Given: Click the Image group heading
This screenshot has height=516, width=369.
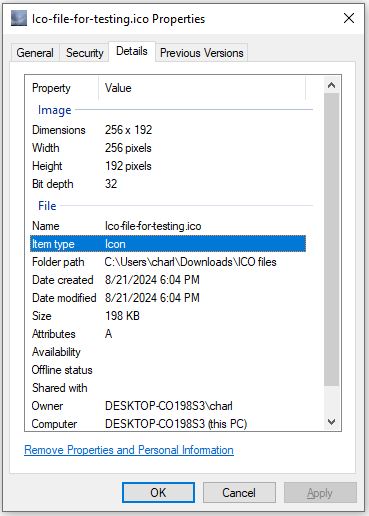Looking at the screenshot, I should pos(55,110).
